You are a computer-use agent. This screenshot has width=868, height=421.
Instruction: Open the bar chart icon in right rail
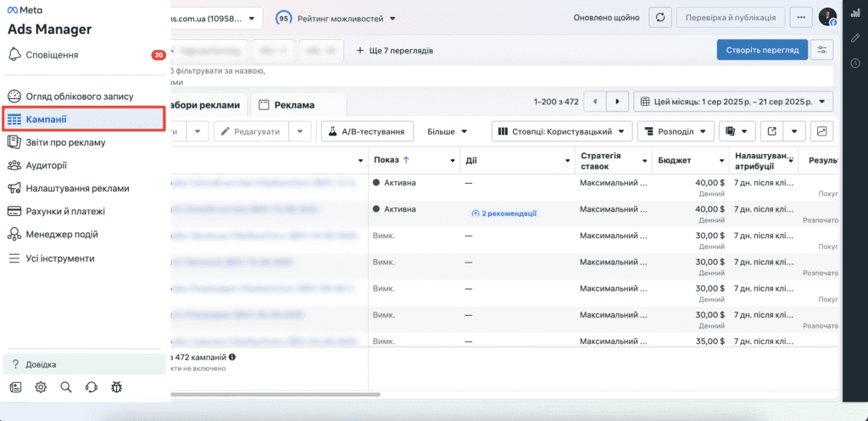click(855, 13)
